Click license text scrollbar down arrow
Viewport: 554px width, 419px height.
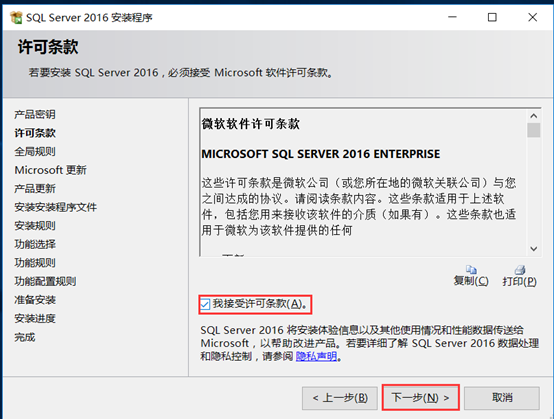pyautogui.click(x=534, y=249)
